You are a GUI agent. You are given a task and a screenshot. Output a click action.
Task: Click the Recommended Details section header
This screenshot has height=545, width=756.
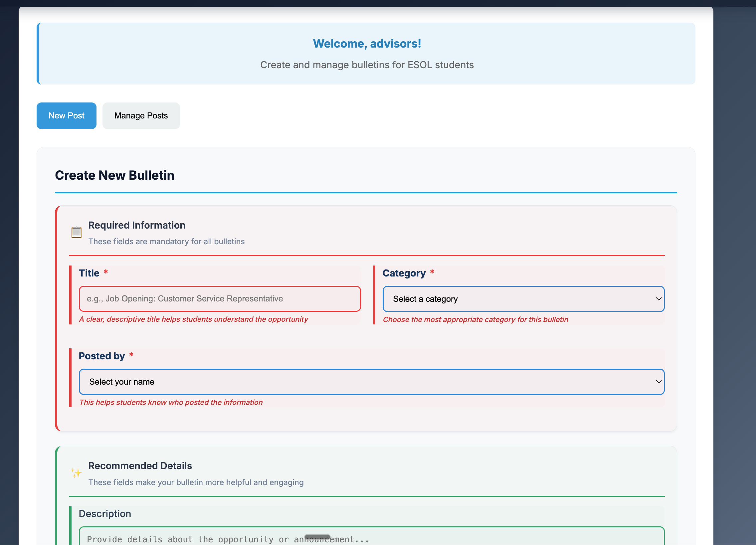point(140,466)
